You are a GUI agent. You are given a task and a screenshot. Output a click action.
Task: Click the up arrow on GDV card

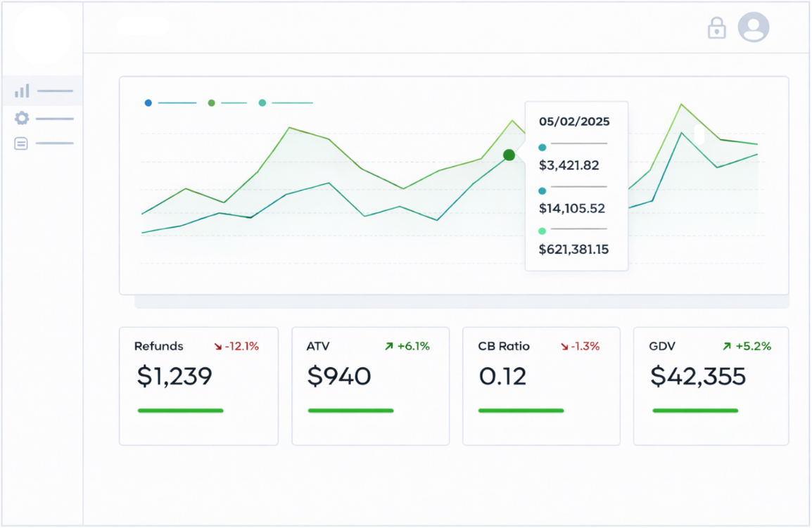pos(725,346)
